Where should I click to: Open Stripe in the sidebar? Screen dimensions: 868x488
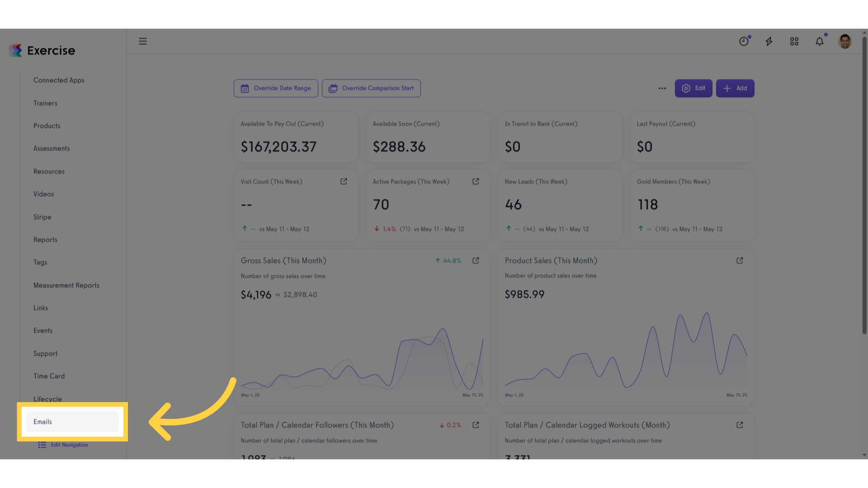42,217
